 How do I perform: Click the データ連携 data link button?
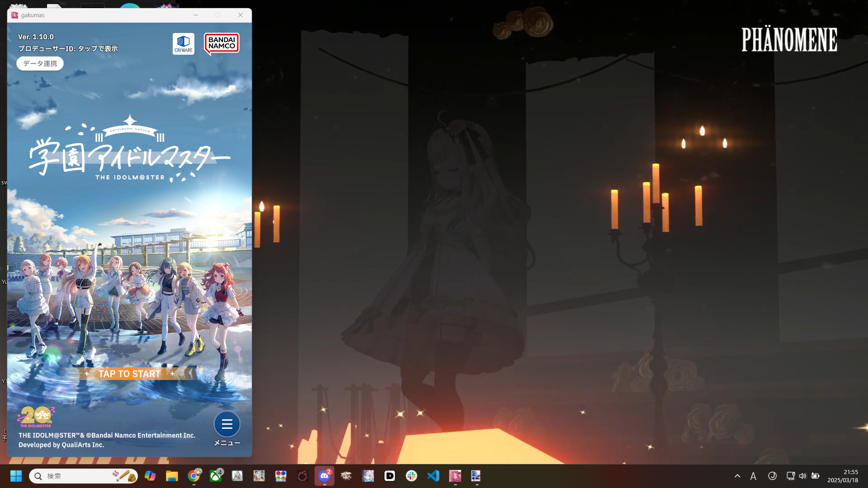[x=40, y=64]
